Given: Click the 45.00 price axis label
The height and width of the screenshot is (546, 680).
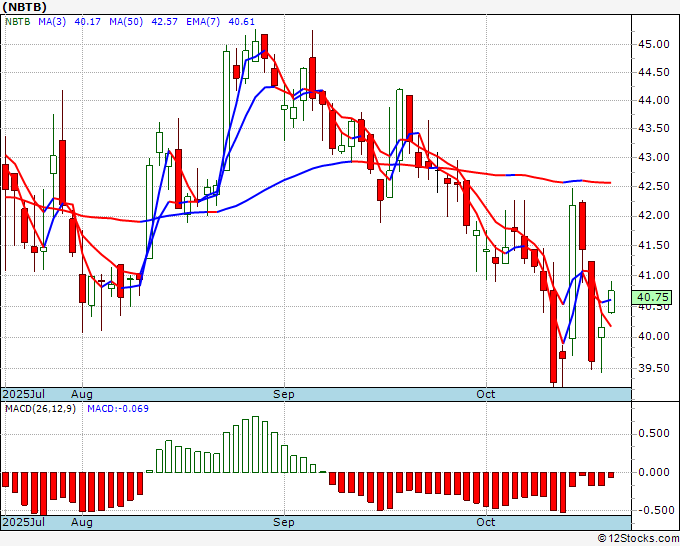Looking at the screenshot, I should point(654,44).
